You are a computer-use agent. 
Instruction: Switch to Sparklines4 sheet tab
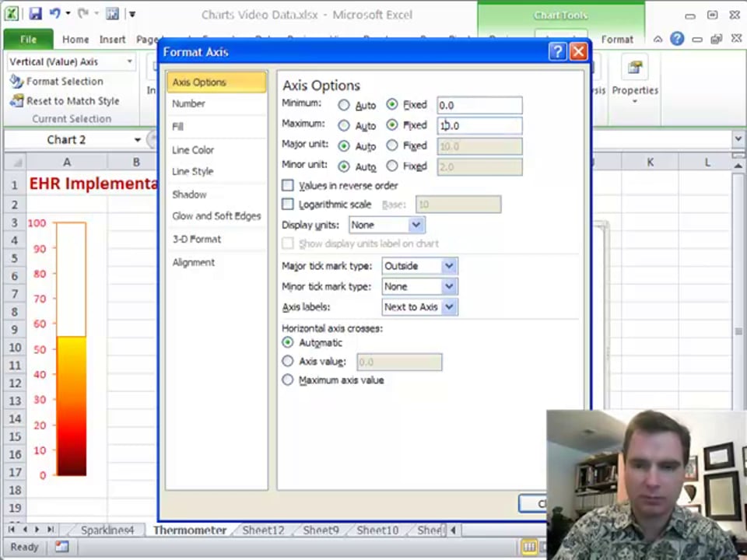pyautogui.click(x=107, y=530)
